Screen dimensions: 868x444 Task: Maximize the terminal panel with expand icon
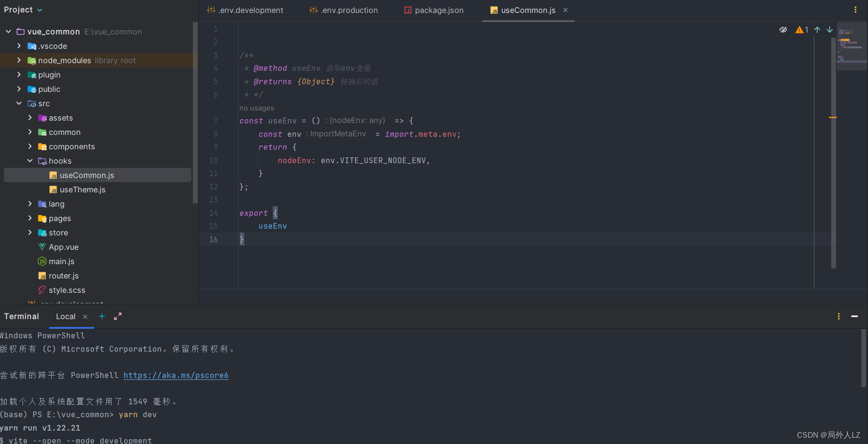[x=118, y=316]
